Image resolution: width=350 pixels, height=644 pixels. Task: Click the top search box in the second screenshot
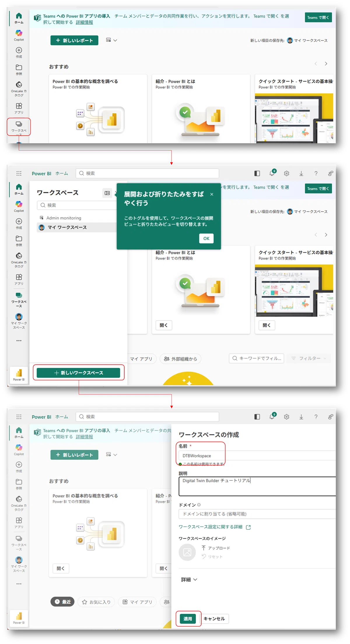pyautogui.click(x=147, y=173)
